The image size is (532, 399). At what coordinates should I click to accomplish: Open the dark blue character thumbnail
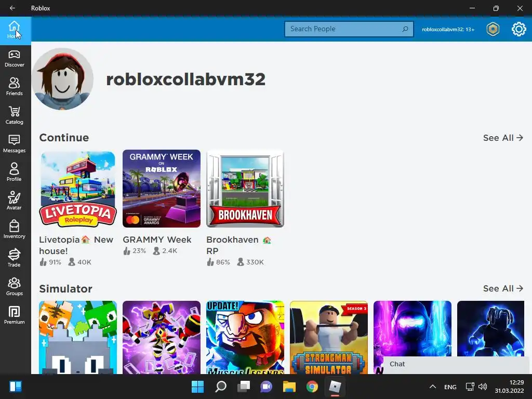coord(490,328)
